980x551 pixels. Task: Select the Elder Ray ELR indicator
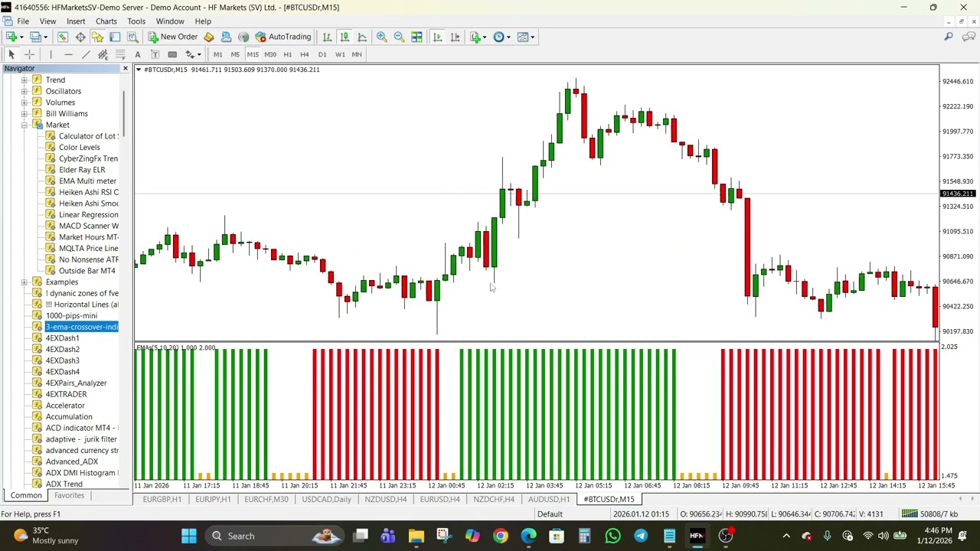pos(82,170)
